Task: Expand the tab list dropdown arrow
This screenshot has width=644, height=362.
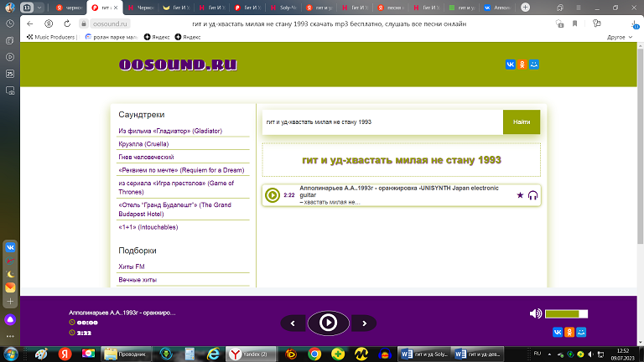Action: [x=39, y=8]
